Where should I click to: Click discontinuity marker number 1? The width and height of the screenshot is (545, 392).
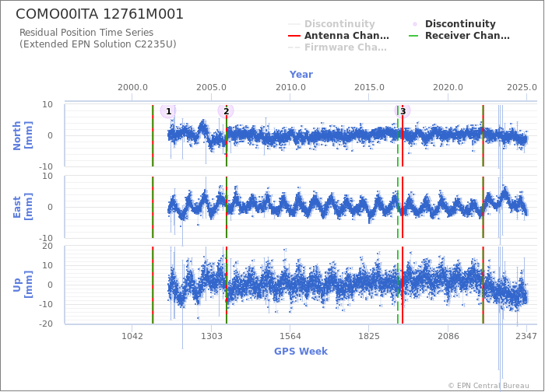tap(168, 111)
